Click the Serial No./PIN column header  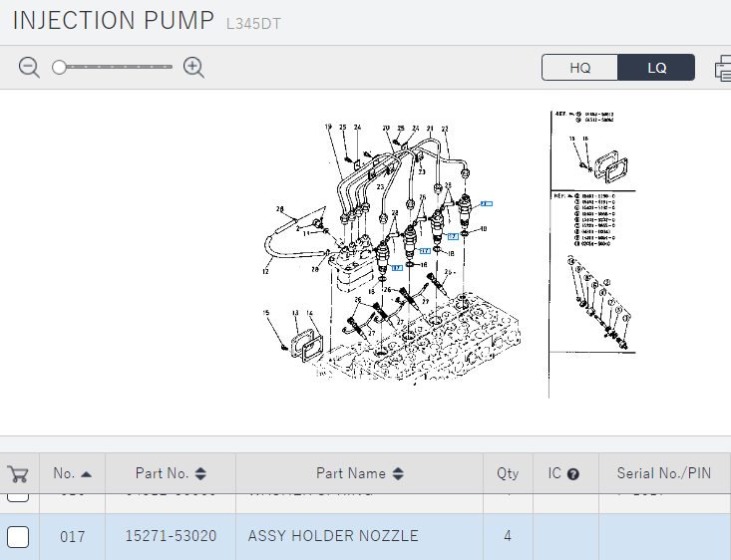(663, 474)
